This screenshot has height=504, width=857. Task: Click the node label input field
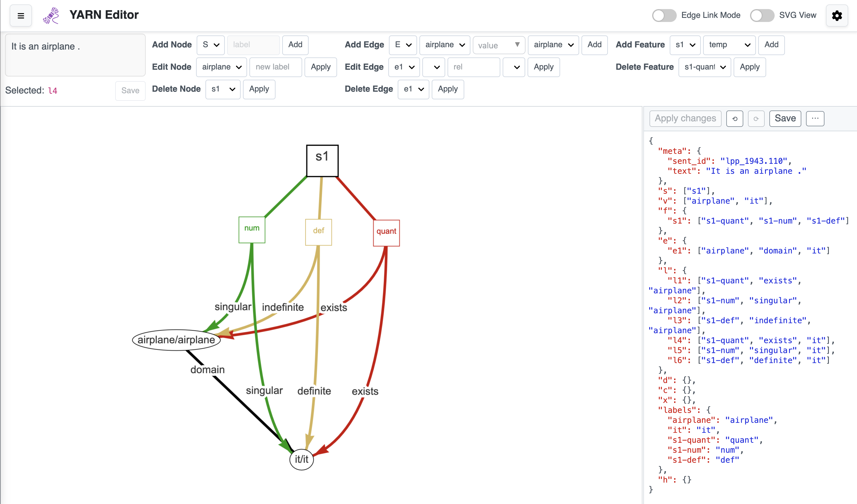tap(253, 45)
